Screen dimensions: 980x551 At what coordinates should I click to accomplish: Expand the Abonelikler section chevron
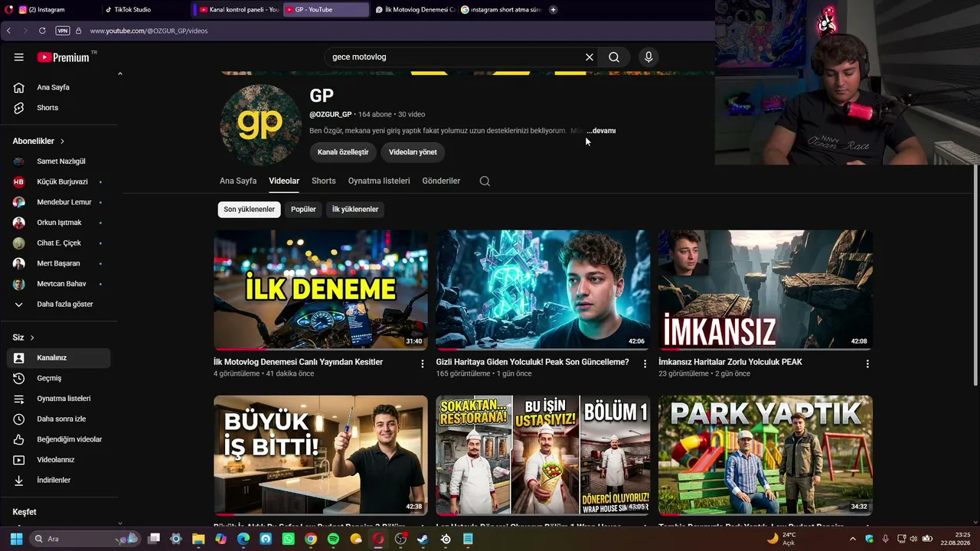[x=62, y=142]
